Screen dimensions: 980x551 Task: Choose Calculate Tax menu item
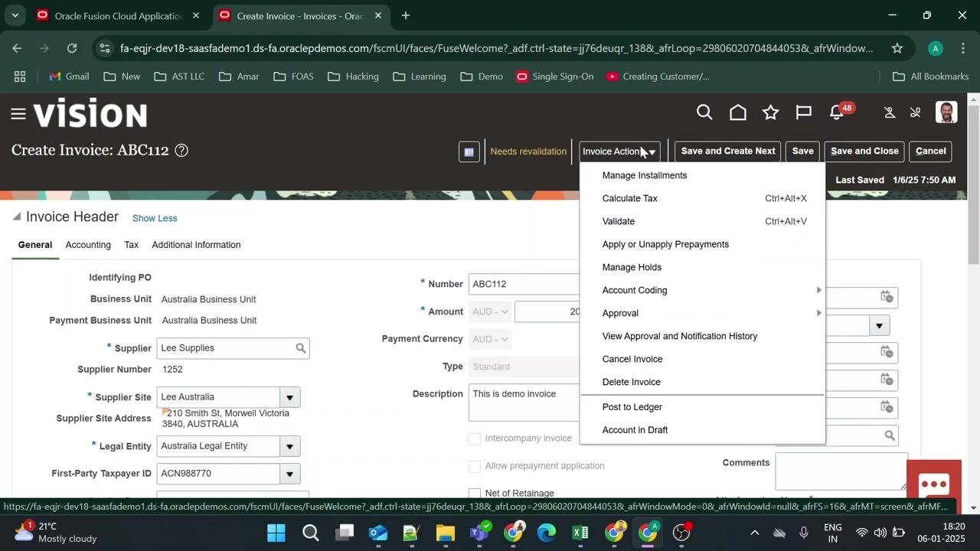[x=702, y=198]
